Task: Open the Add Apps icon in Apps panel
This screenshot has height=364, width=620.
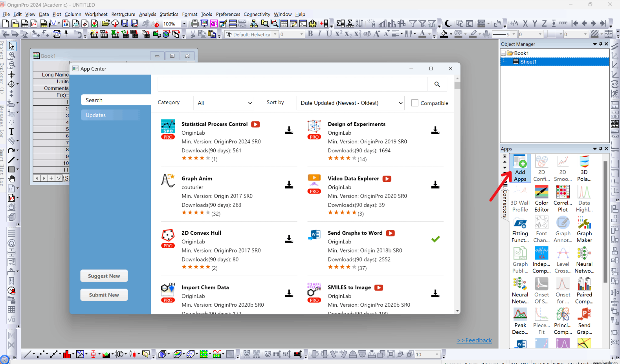Action: pos(520,168)
